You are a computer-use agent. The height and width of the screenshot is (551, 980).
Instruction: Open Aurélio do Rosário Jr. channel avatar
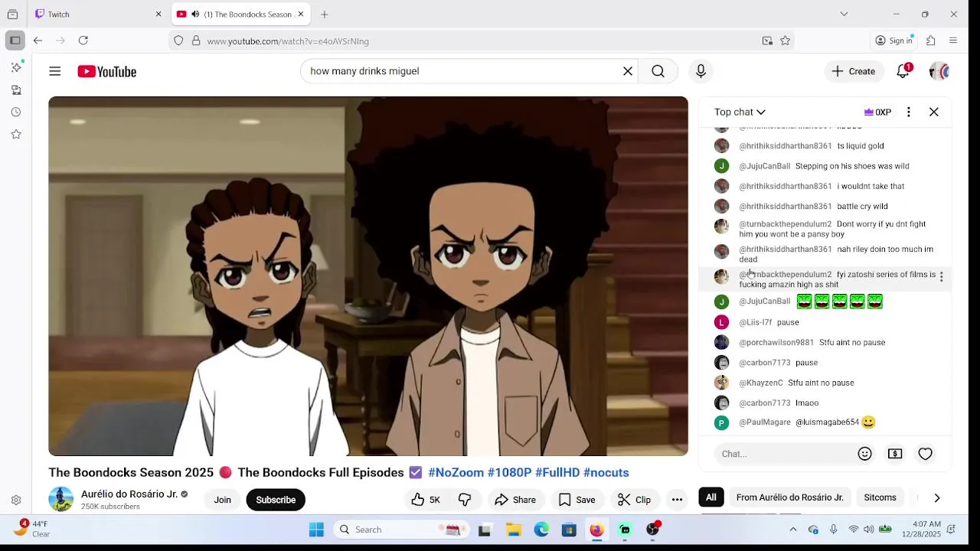coord(61,499)
